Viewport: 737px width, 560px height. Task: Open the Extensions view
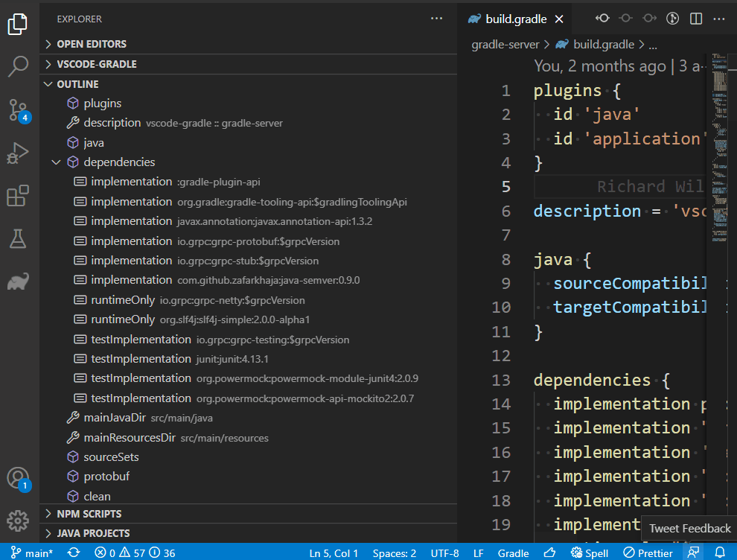click(18, 196)
